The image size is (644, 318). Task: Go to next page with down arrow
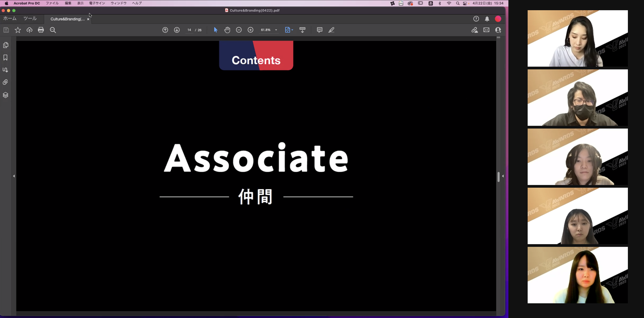point(177,30)
